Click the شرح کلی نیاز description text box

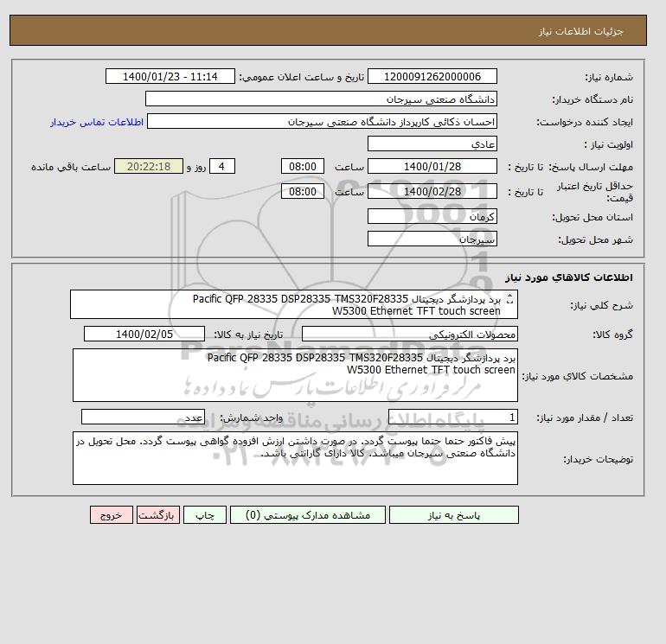click(294, 305)
